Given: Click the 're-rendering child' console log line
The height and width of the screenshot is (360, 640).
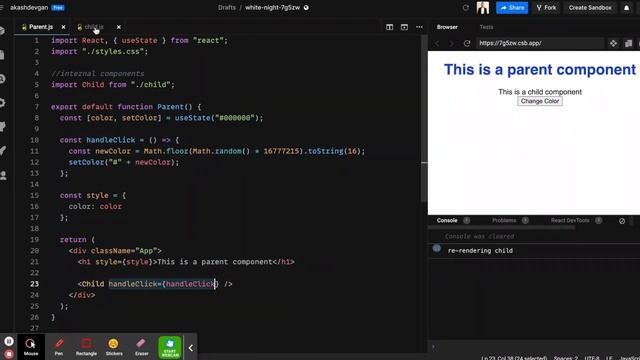Looking at the screenshot, I should [x=480, y=251].
